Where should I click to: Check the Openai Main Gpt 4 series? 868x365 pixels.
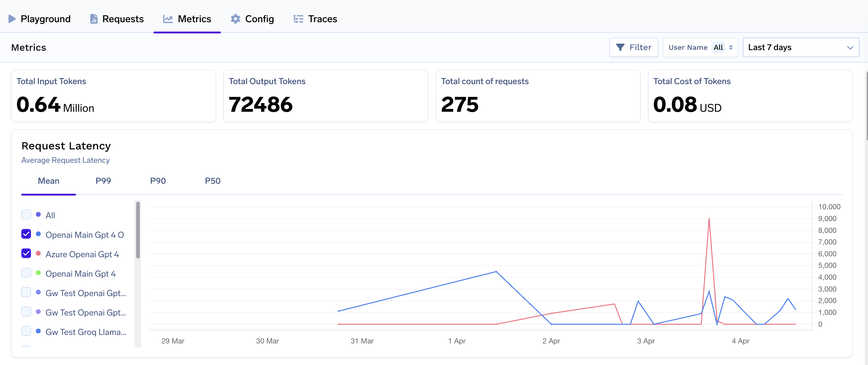coord(26,273)
